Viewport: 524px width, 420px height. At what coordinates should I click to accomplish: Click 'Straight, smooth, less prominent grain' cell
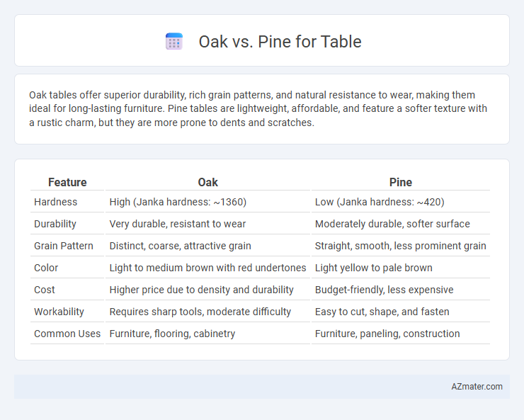[400, 246]
